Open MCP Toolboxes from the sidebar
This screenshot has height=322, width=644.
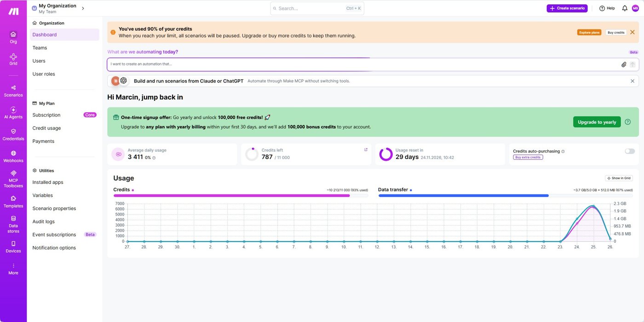pos(13,179)
